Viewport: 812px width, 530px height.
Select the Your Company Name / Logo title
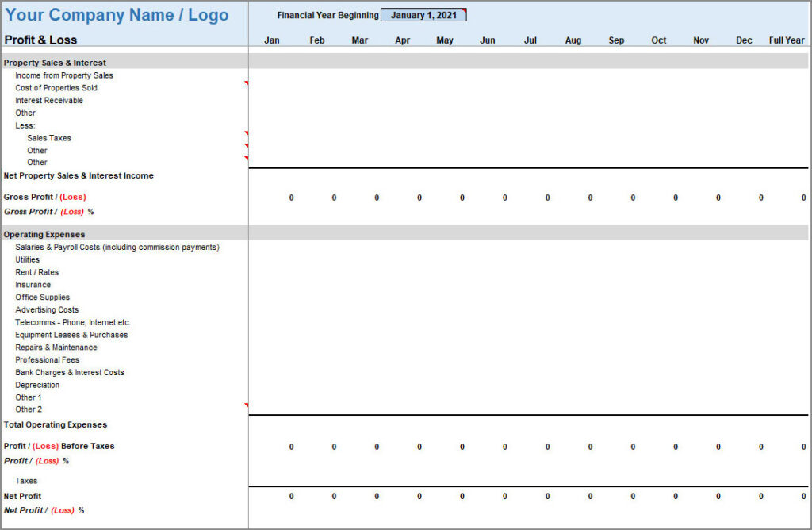pyautogui.click(x=117, y=15)
